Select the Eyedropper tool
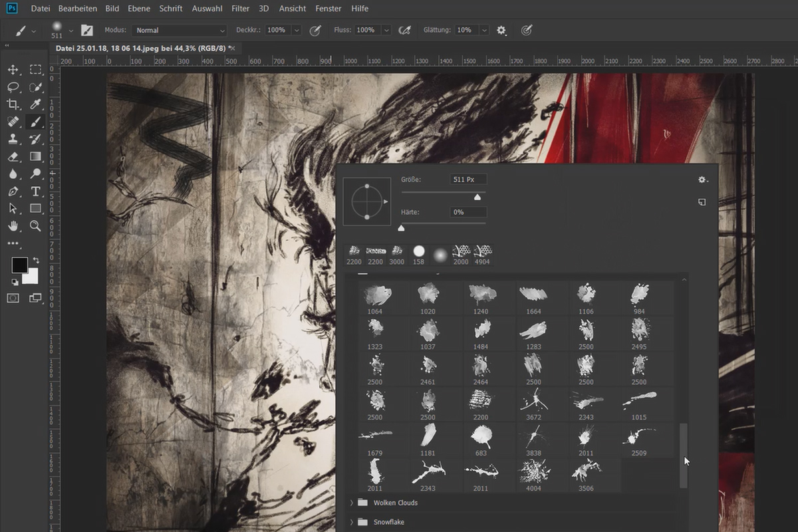Image resolution: width=798 pixels, height=532 pixels. [x=36, y=104]
